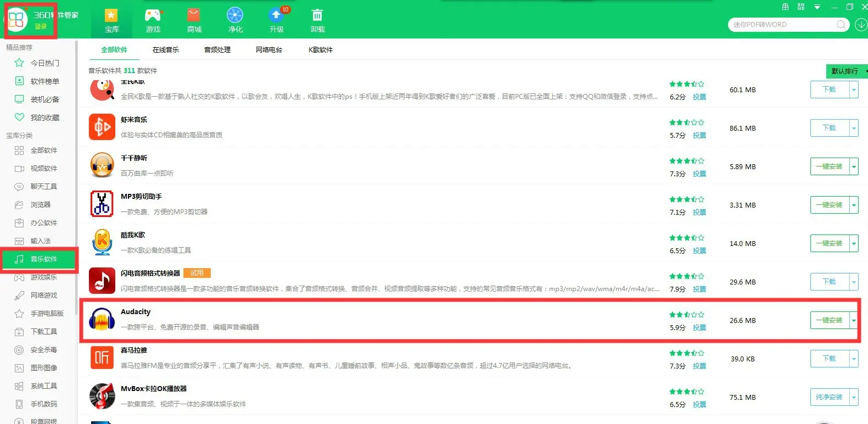868x424 pixels.
Task: Click 登录 under the 360 logo
Action: coord(41,26)
